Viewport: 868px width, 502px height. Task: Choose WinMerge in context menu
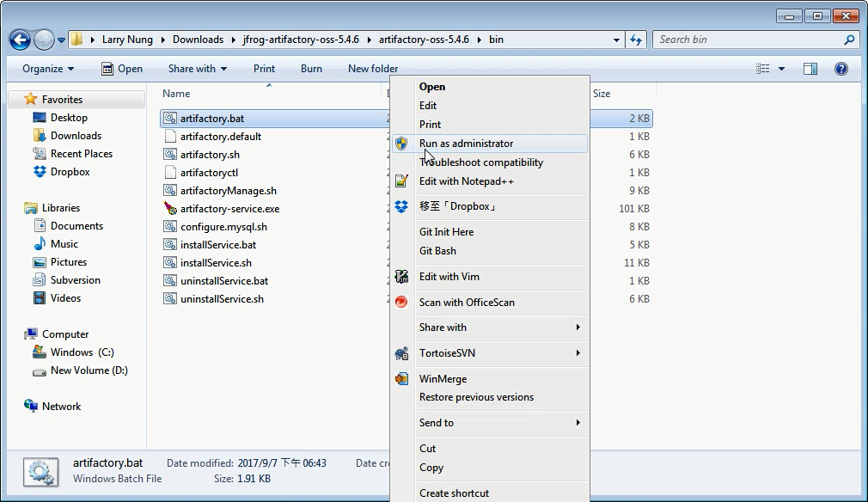(x=490, y=378)
